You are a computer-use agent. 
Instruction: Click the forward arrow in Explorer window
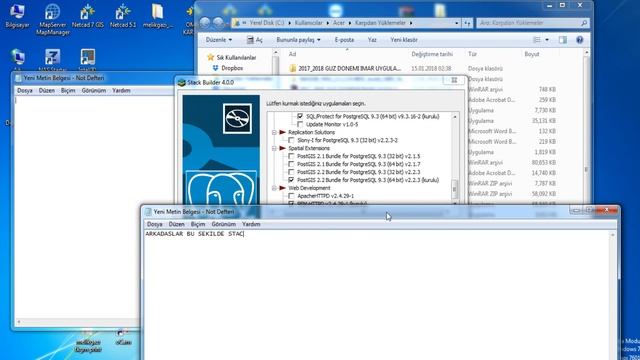point(218,23)
